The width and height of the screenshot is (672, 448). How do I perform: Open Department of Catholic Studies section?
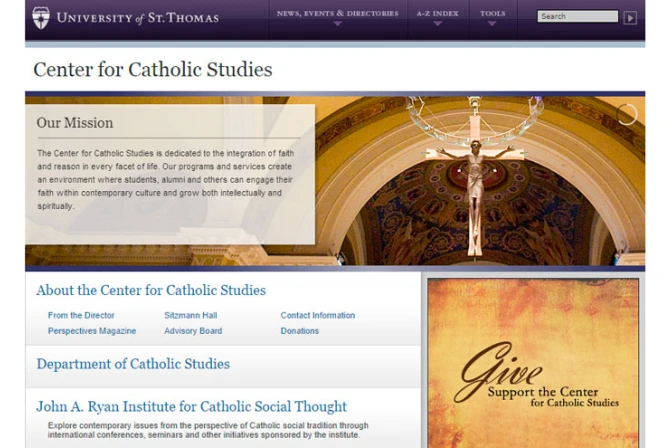133,364
